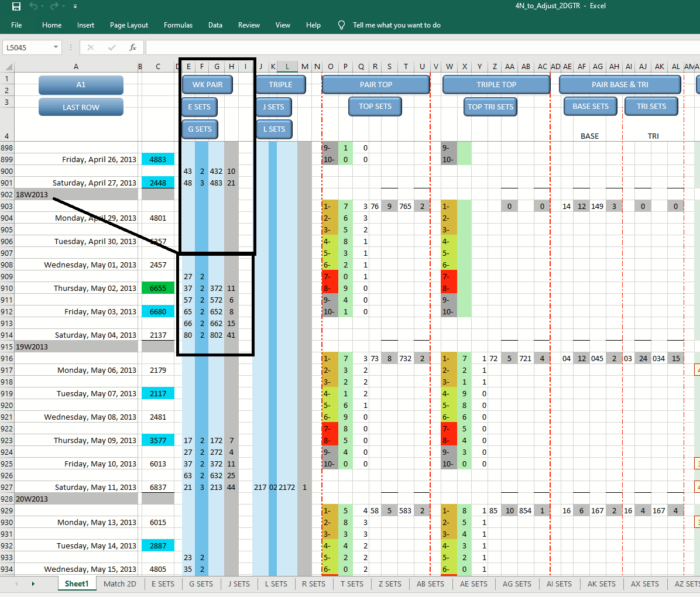Switch to the Z SETS sheet tab

tap(390, 584)
